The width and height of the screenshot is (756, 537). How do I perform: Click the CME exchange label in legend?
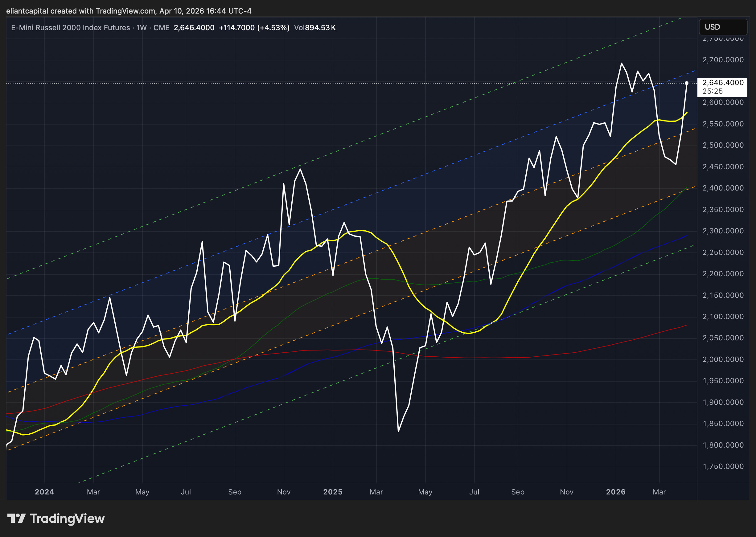click(x=161, y=28)
